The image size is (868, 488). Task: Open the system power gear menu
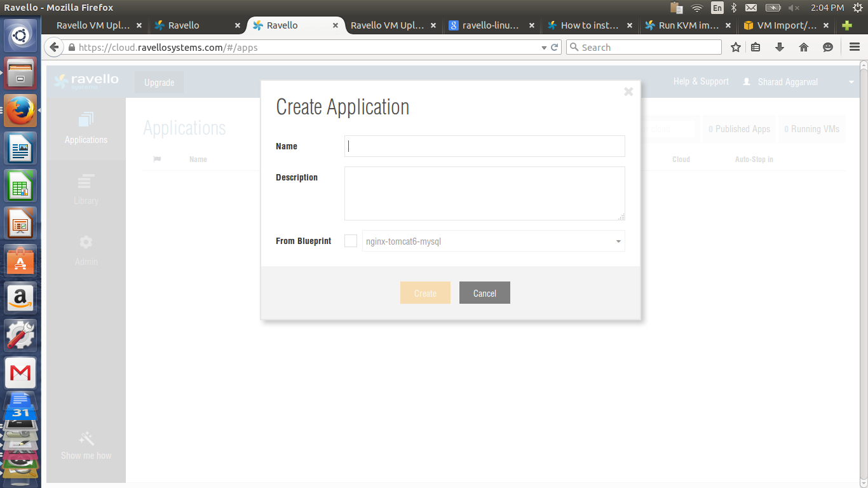pyautogui.click(x=857, y=8)
